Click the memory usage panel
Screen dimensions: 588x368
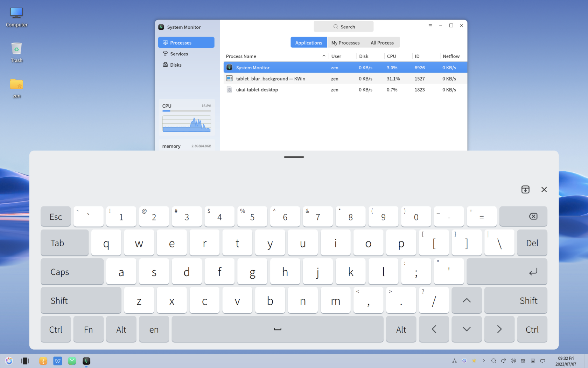tap(187, 146)
